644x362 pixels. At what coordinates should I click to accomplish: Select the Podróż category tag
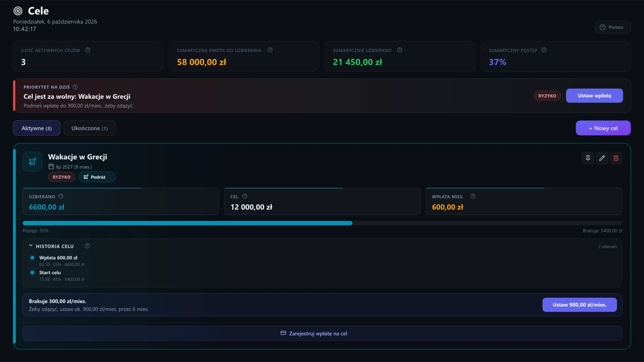tap(97, 177)
